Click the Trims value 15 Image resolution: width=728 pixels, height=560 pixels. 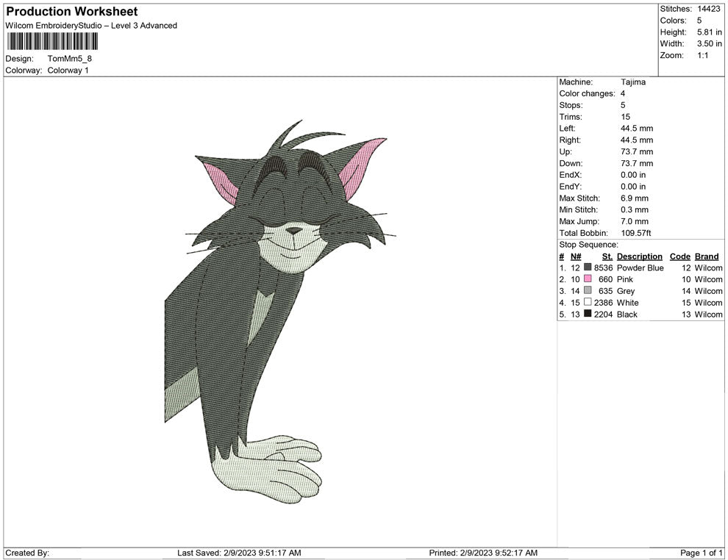(x=625, y=117)
